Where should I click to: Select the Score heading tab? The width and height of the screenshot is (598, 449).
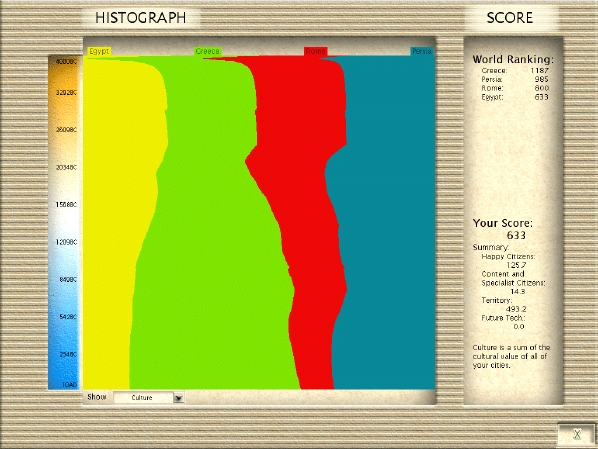coord(510,18)
